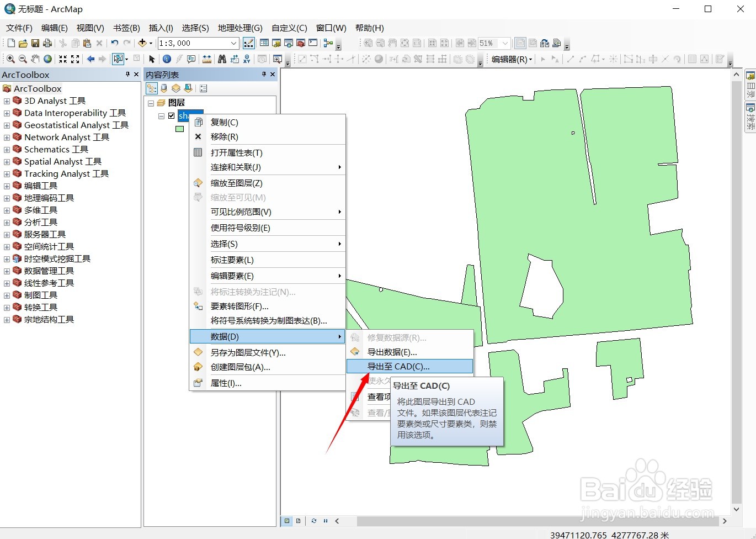Activate the Pan hand tool
This screenshot has width=756, height=539.
35,59
